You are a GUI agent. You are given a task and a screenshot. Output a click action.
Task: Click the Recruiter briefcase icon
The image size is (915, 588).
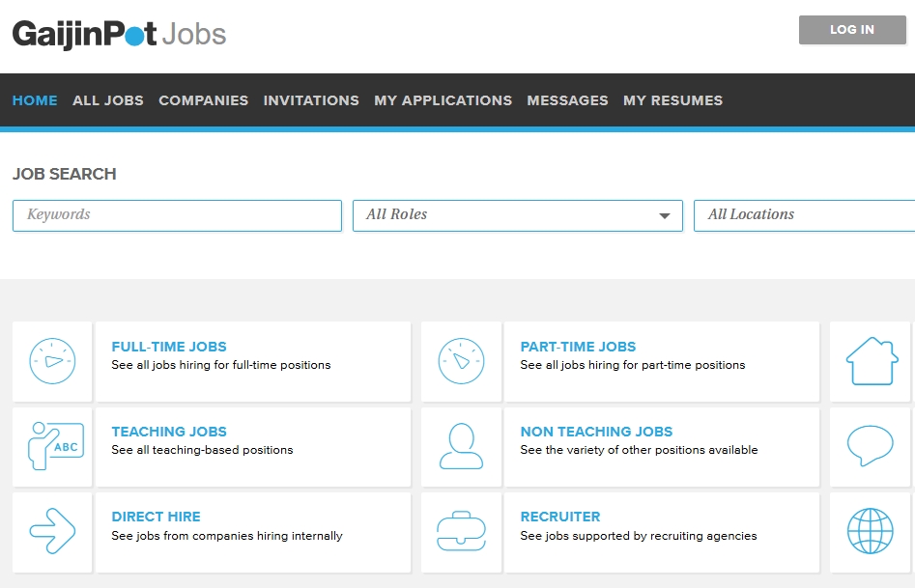pyautogui.click(x=461, y=531)
